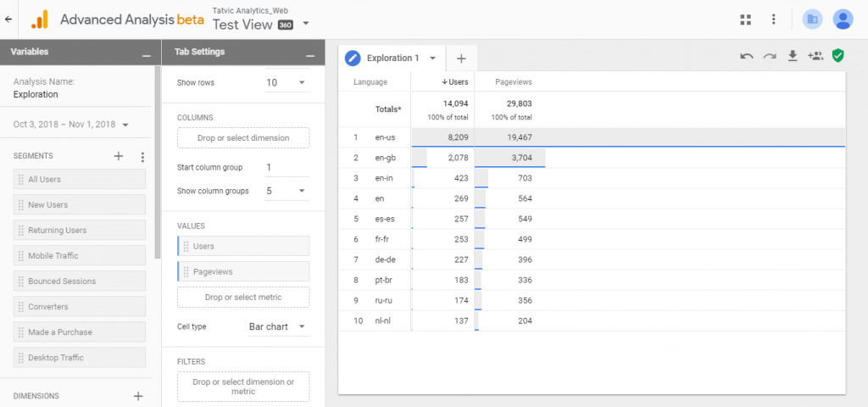
Task: Click the undo arrow icon
Action: 747,56
